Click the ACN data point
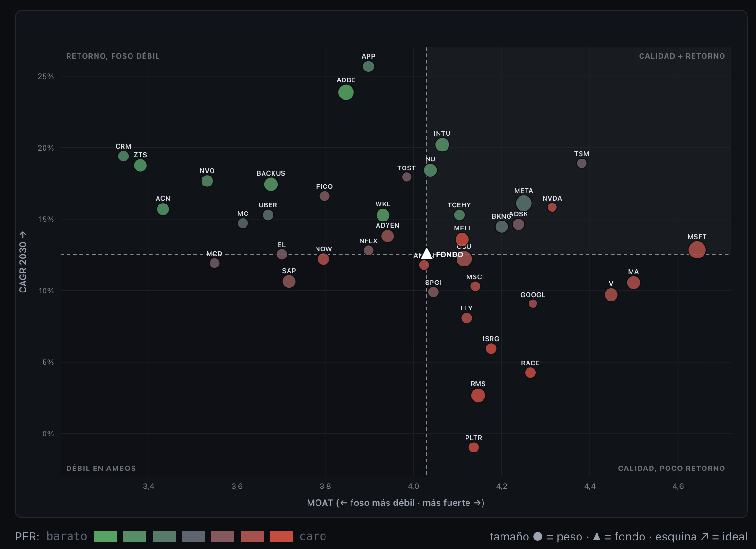This screenshot has height=549, width=756. (x=163, y=209)
